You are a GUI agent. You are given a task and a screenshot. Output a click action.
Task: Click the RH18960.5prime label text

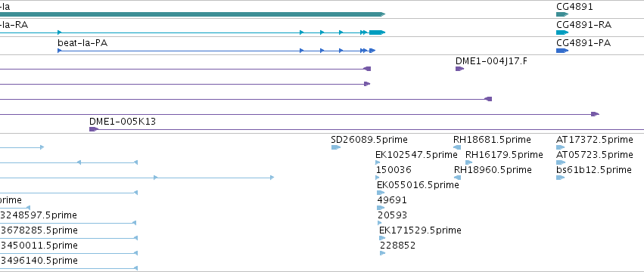(493, 170)
